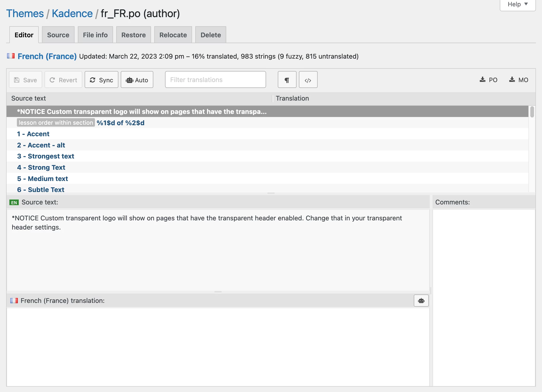Screen dimensions: 542x392
Task: Click the Sync refresh button
Action: click(x=101, y=80)
